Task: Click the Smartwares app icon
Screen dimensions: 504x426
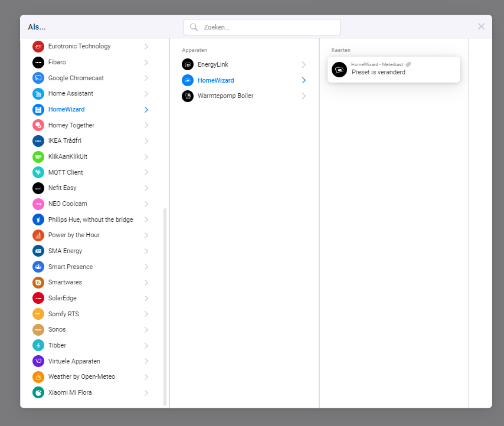Action: 38,283
